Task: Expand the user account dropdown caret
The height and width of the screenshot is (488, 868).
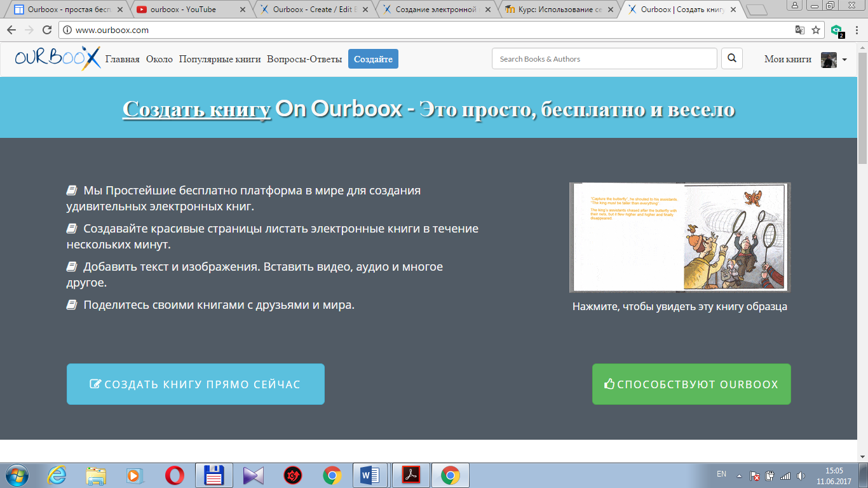Action: point(844,60)
